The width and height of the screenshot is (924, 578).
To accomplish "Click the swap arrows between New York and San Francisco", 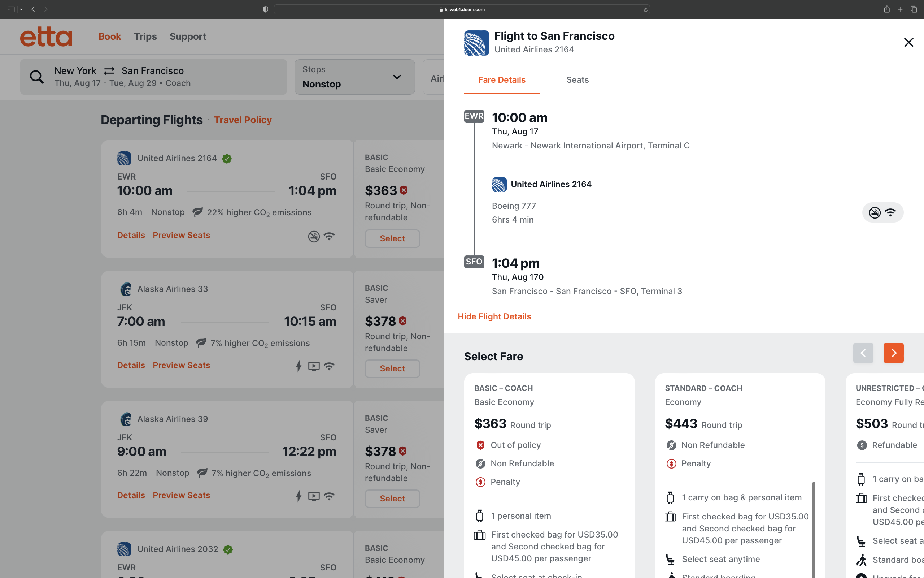I will 109,71.
